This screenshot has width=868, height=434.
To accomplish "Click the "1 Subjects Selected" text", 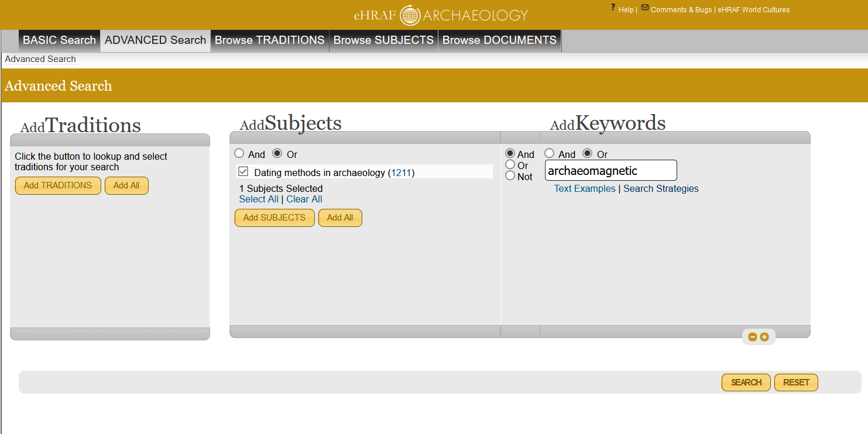I will (281, 188).
